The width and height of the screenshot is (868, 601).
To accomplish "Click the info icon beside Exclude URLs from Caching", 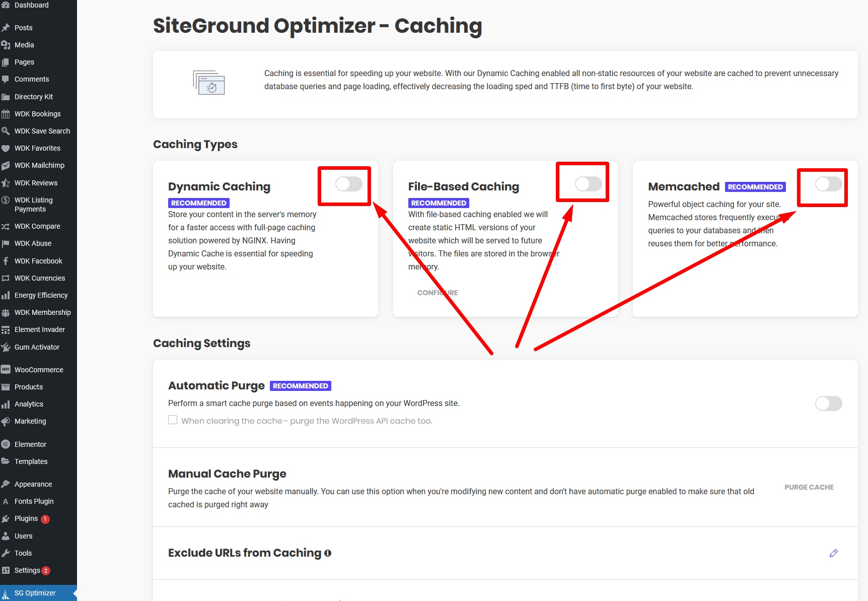I will tap(328, 553).
